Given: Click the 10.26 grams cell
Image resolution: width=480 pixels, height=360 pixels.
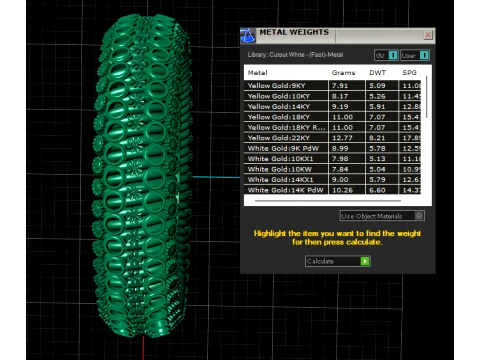Looking at the screenshot, I should point(347,190).
